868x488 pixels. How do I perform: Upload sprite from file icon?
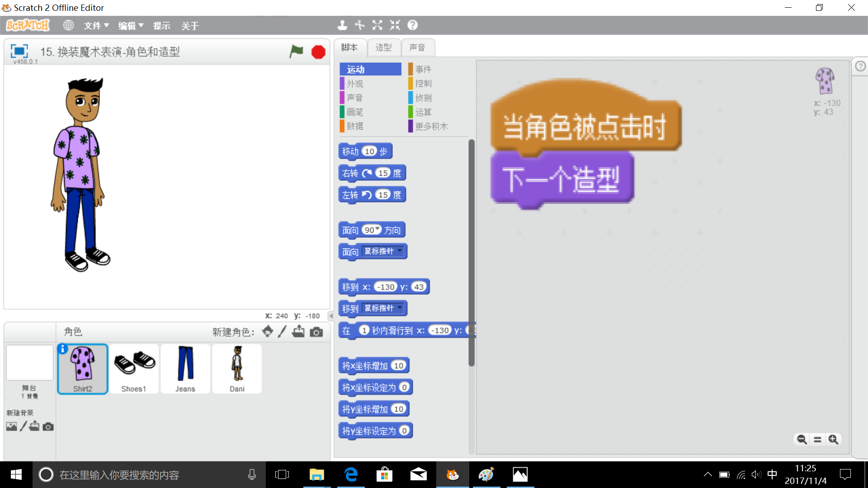pyautogui.click(x=298, y=332)
